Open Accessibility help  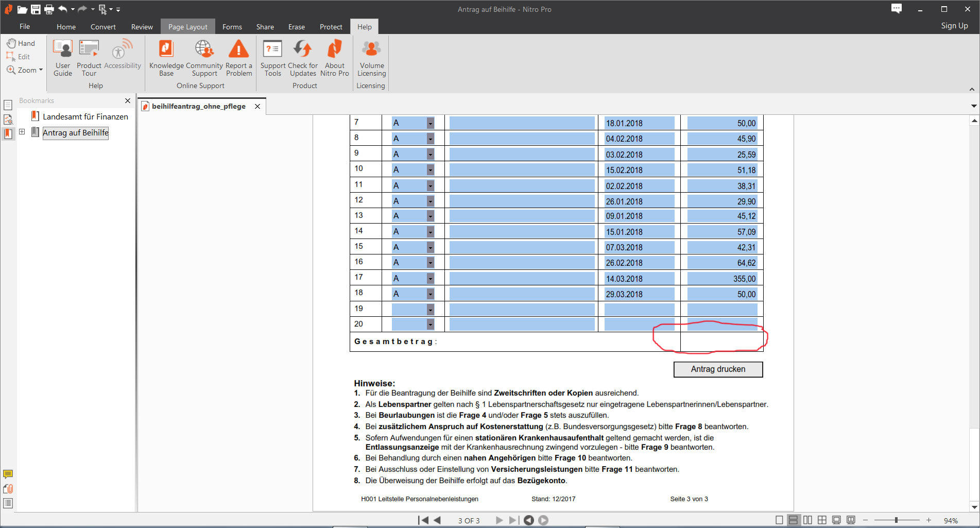click(x=123, y=55)
